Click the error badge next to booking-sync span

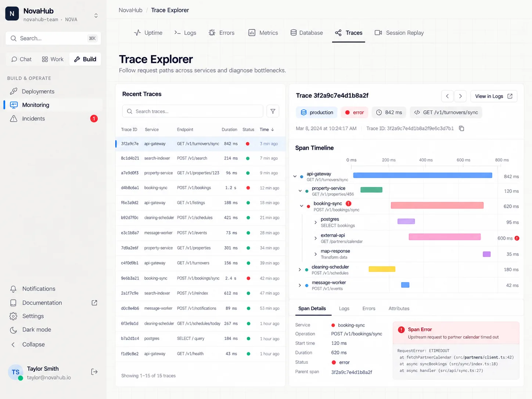[x=348, y=204]
